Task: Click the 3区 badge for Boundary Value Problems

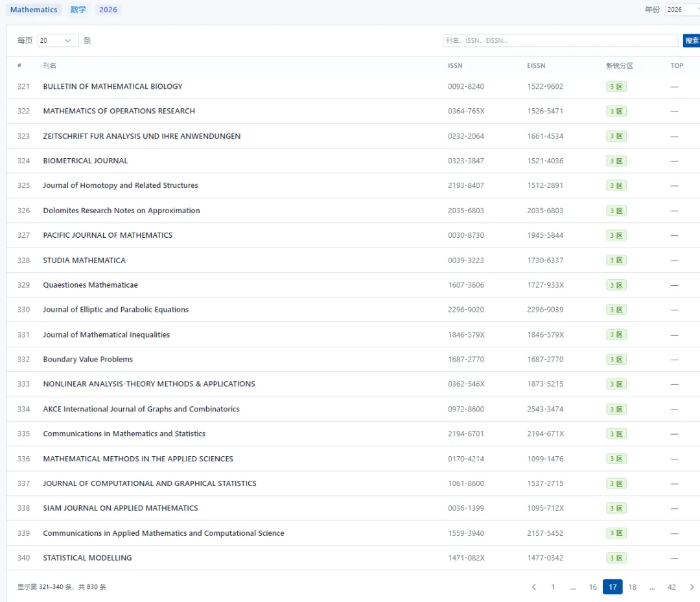Action: point(616,359)
